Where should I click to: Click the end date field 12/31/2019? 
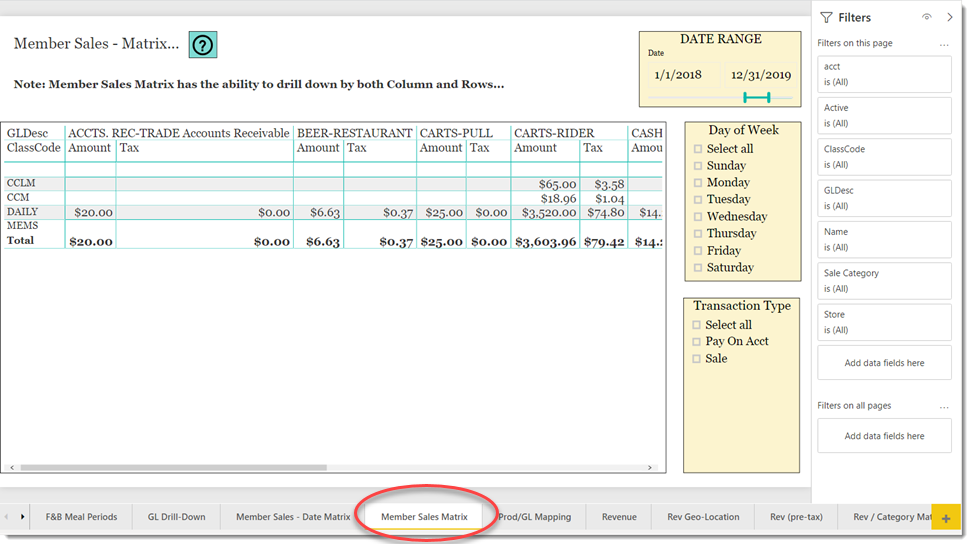click(x=760, y=75)
